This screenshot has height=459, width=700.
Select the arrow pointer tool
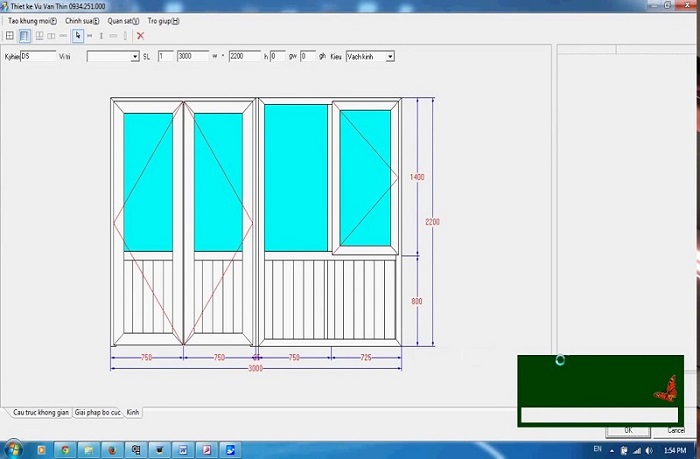point(78,36)
